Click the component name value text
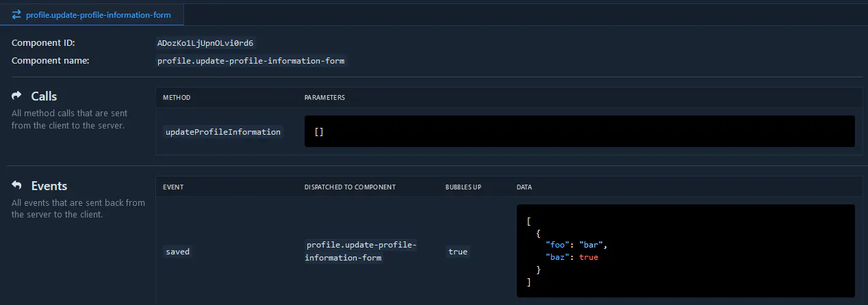This screenshot has width=868, height=305. pos(251,61)
